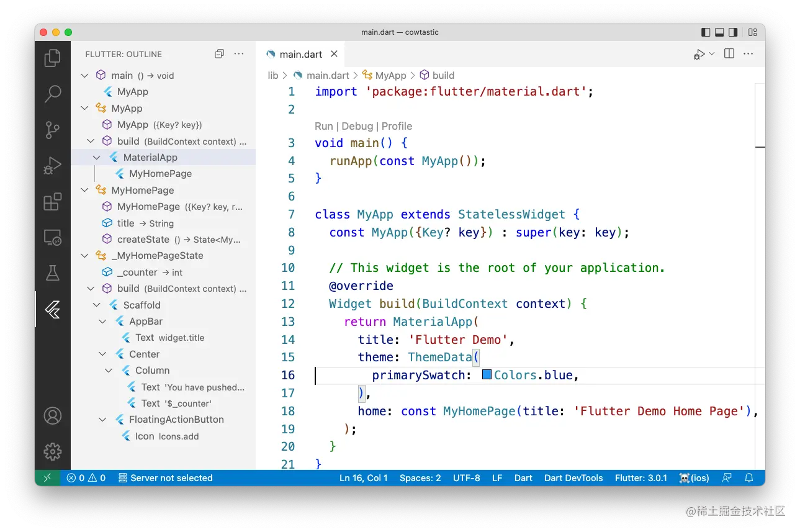Collapse the MyHomePage class node

tap(85, 190)
